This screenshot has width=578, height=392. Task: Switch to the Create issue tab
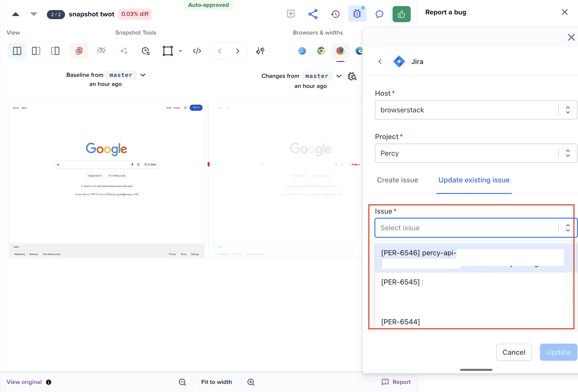[397, 180]
